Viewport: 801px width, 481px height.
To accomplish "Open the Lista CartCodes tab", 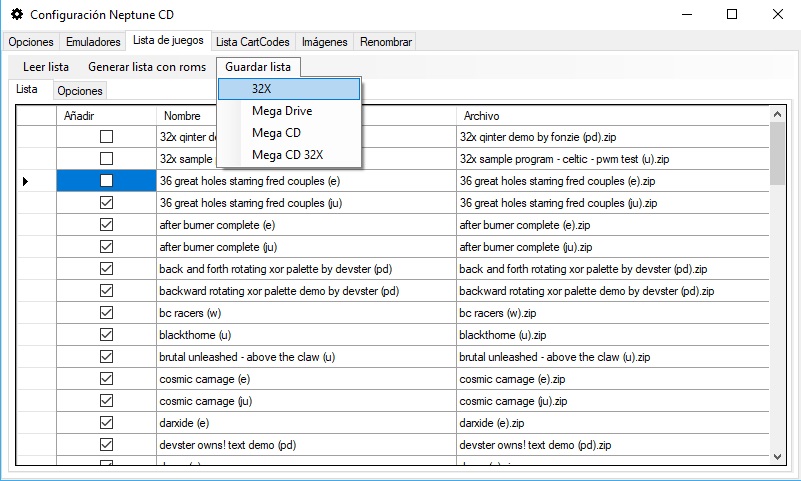I will [253, 42].
